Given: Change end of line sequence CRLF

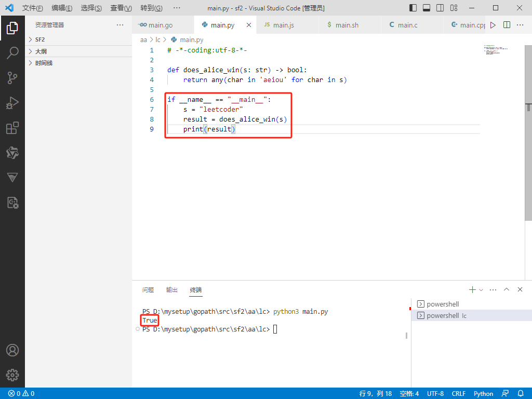Looking at the screenshot, I should [x=459, y=394].
